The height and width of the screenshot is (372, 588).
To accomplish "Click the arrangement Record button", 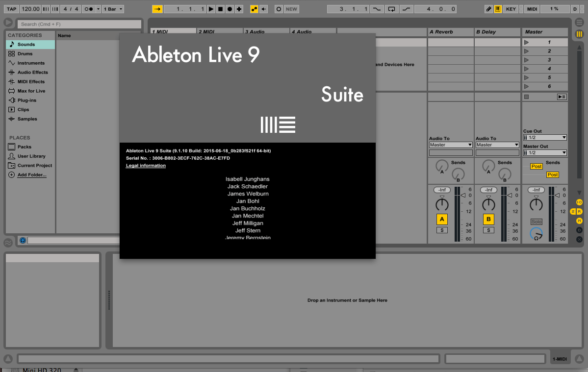I will point(230,9).
